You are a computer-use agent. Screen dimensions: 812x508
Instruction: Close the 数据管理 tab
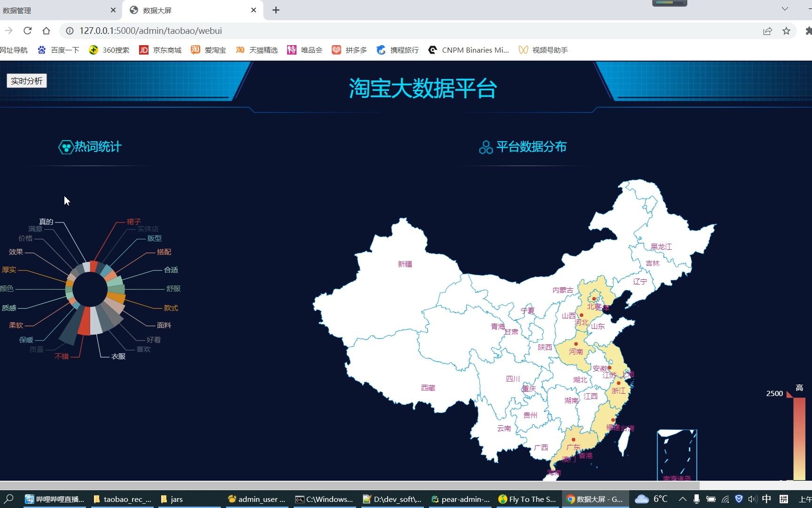(113, 10)
